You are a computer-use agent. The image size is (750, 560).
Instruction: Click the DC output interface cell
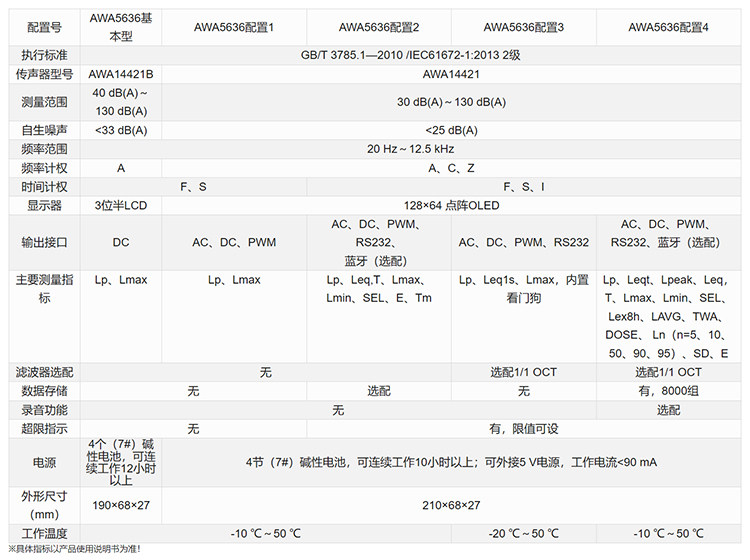121,242
